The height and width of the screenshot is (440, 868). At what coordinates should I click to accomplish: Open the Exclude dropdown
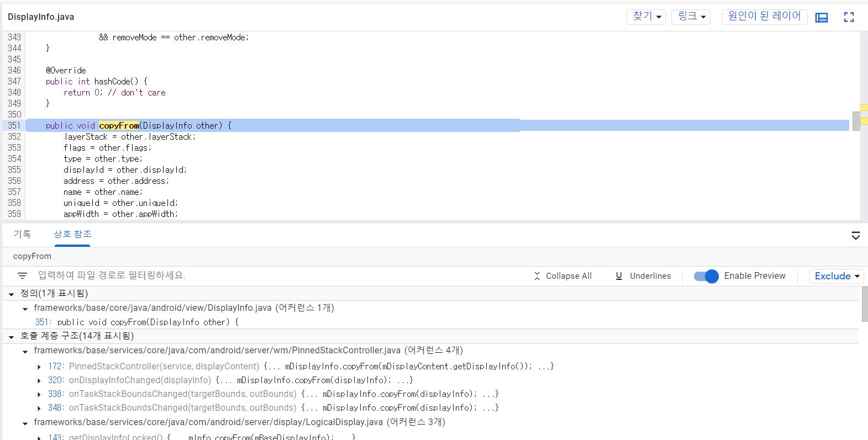[836, 276]
